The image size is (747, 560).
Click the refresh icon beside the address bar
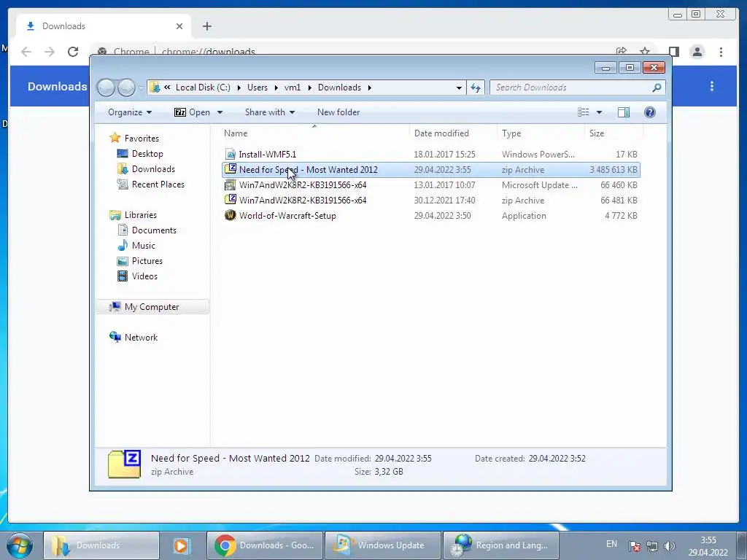(476, 87)
